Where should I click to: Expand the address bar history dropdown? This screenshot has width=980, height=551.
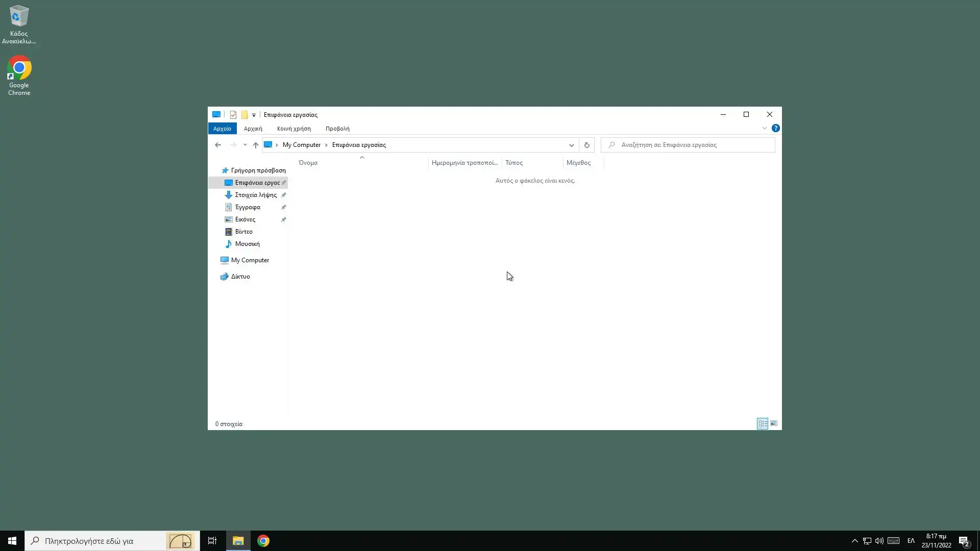click(571, 145)
